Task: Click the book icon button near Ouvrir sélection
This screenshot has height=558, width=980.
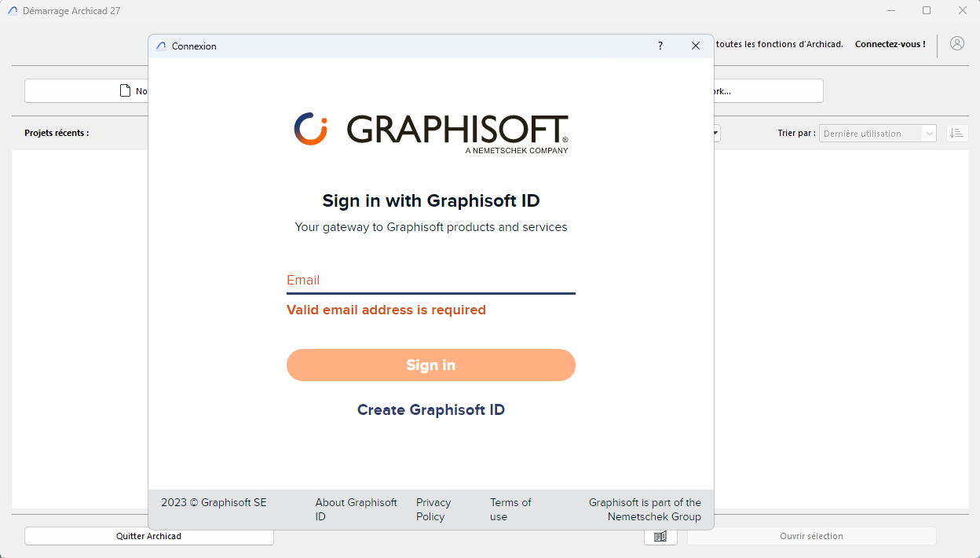Action: click(660, 536)
